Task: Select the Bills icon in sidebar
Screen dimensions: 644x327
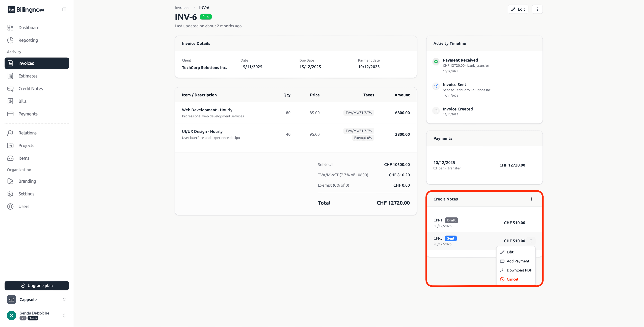Action: pos(10,101)
